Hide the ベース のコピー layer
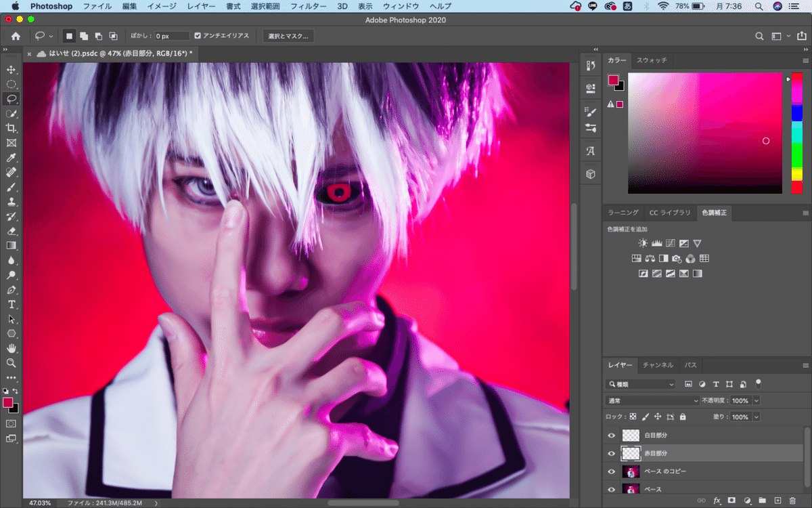 (x=612, y=471)
